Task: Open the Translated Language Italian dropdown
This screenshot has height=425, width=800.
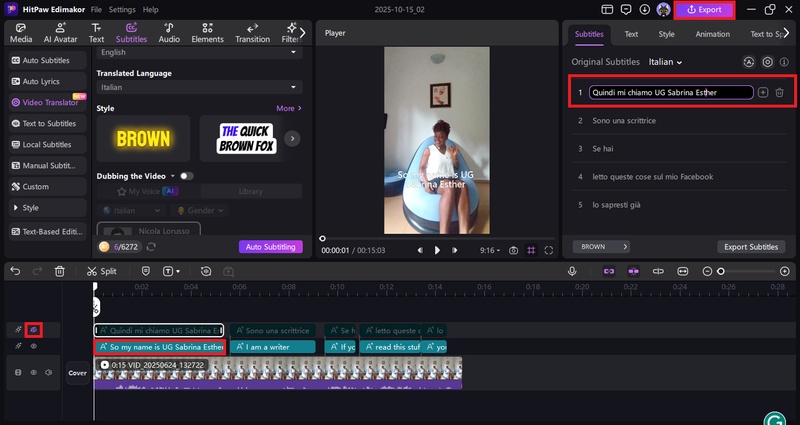Action: [199, 87]
